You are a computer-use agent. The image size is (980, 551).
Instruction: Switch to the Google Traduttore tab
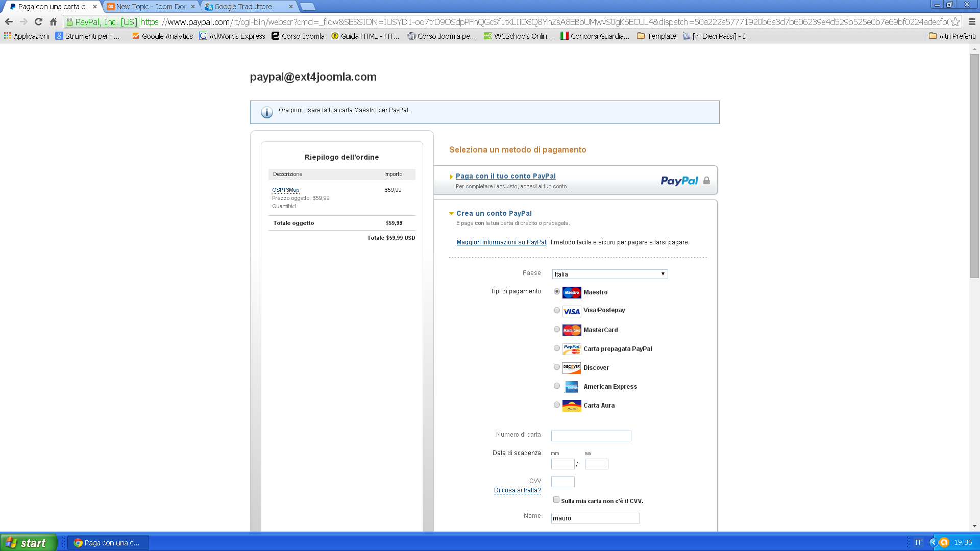click(249, 7)
